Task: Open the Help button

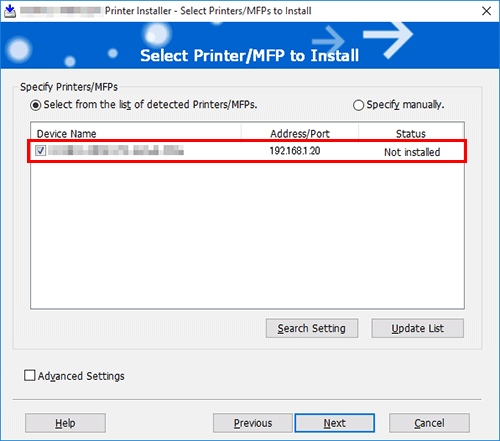Action: coord(65,423)
